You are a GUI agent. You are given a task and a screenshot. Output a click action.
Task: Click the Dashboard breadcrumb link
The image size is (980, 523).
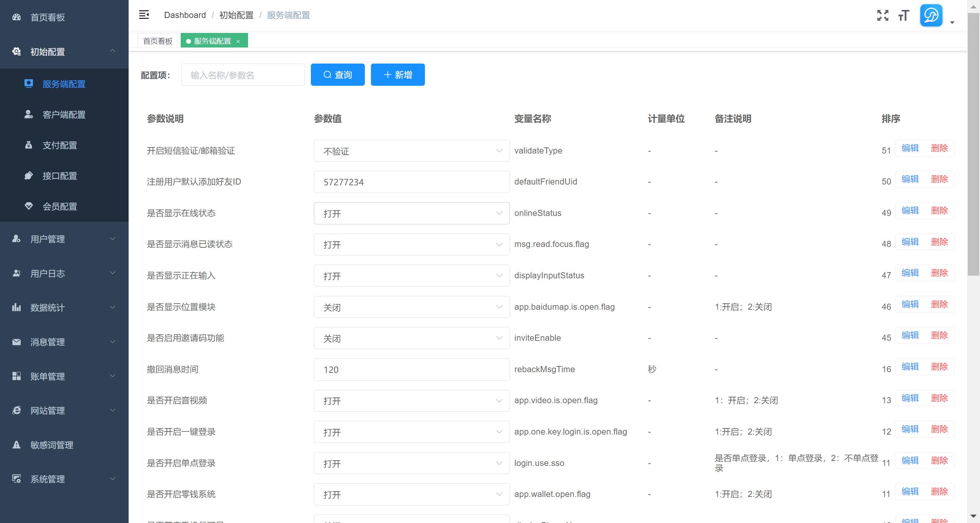click(185, 15)
